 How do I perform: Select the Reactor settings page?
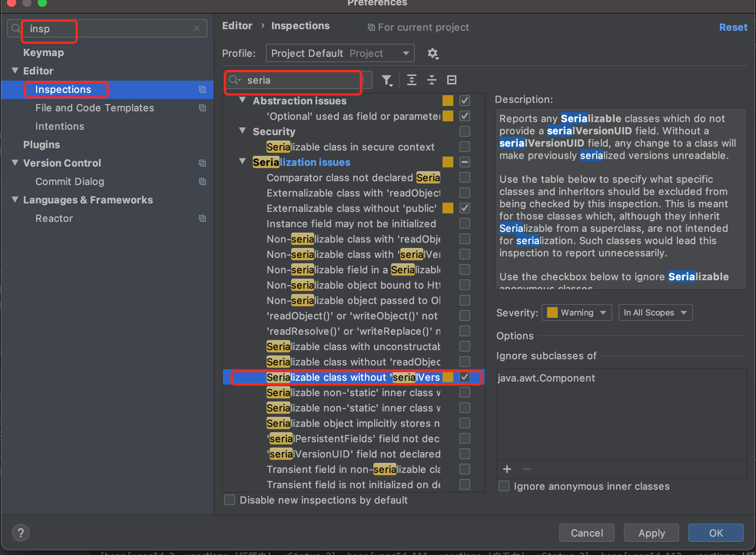point(54,218)
